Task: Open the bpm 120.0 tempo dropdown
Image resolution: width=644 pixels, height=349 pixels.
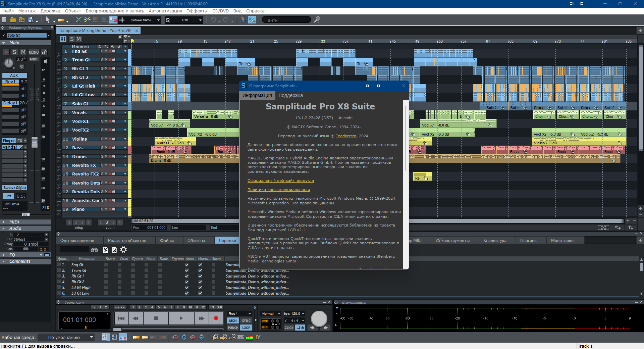Action: 294,314
